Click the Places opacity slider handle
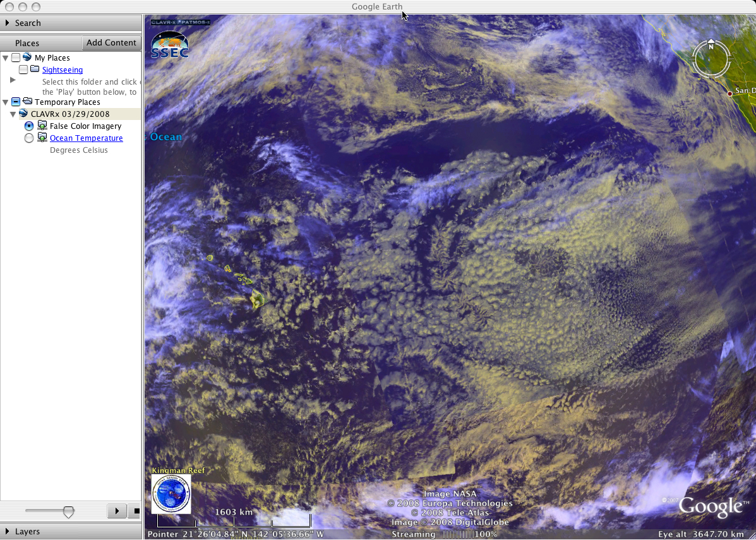Viewport: 756px width, 540px height. [x=68, y=512]
